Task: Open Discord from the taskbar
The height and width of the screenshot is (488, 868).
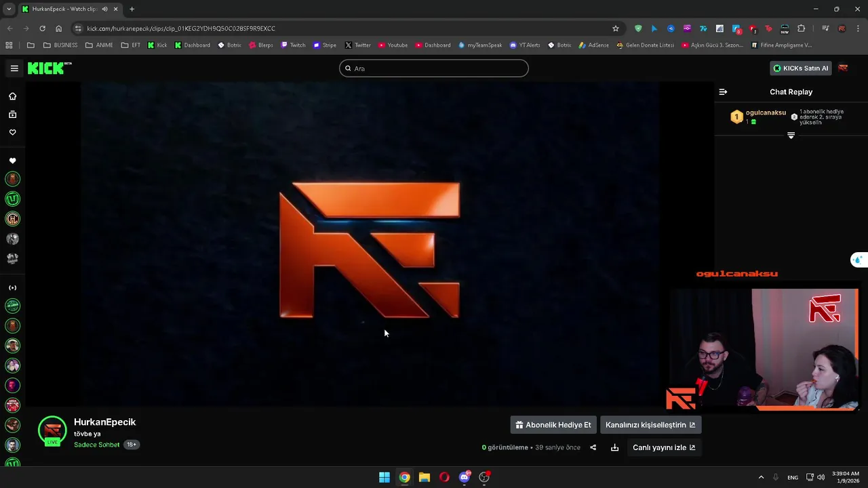Action: tap(465, 477)
